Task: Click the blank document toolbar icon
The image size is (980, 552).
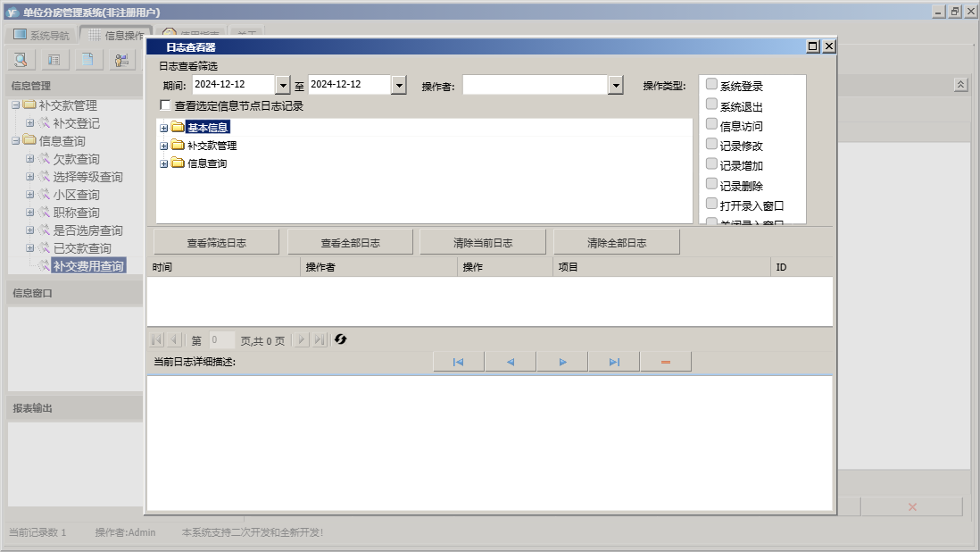Action: 87,59
